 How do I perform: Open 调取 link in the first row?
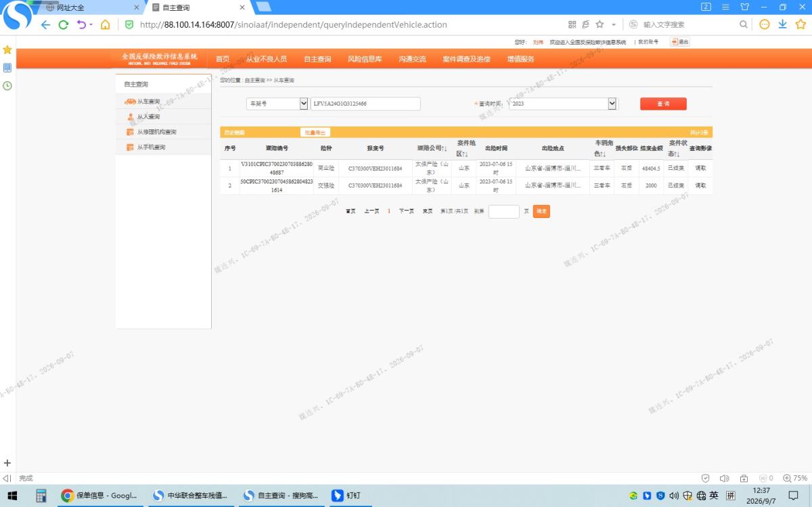[x=700, y=168]
